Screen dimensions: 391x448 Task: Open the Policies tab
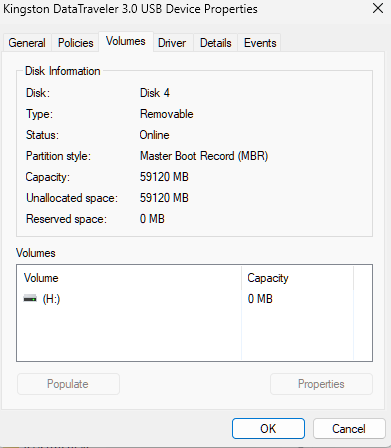click(75, 43)
